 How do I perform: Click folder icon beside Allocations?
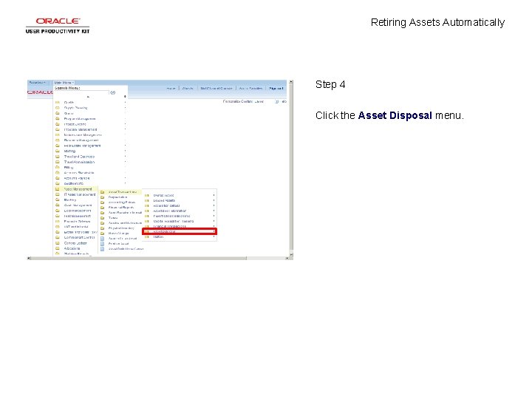tap(58, 248)
